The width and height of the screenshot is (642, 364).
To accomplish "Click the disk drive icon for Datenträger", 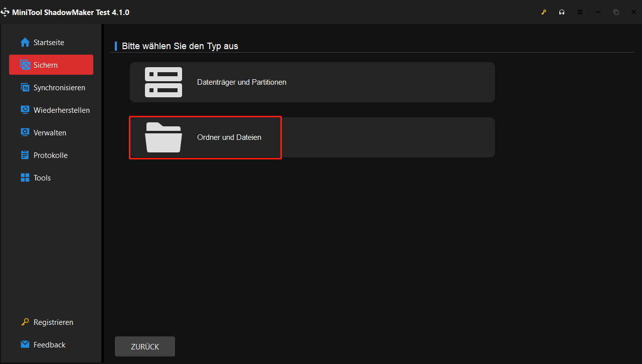I will point(164,82).
